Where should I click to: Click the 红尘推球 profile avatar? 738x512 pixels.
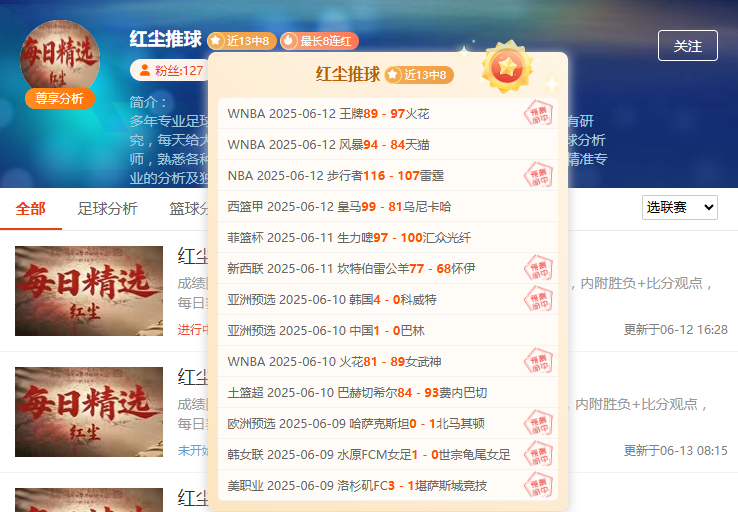pos(60,57)
